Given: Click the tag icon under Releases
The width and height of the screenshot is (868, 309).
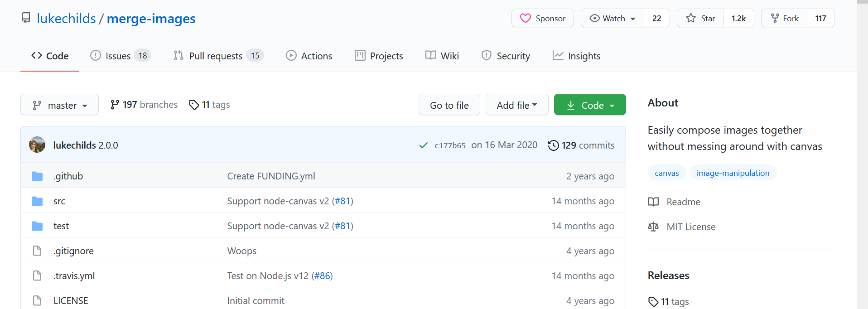Looking at the screenshot, I should (x=653, y=302).
